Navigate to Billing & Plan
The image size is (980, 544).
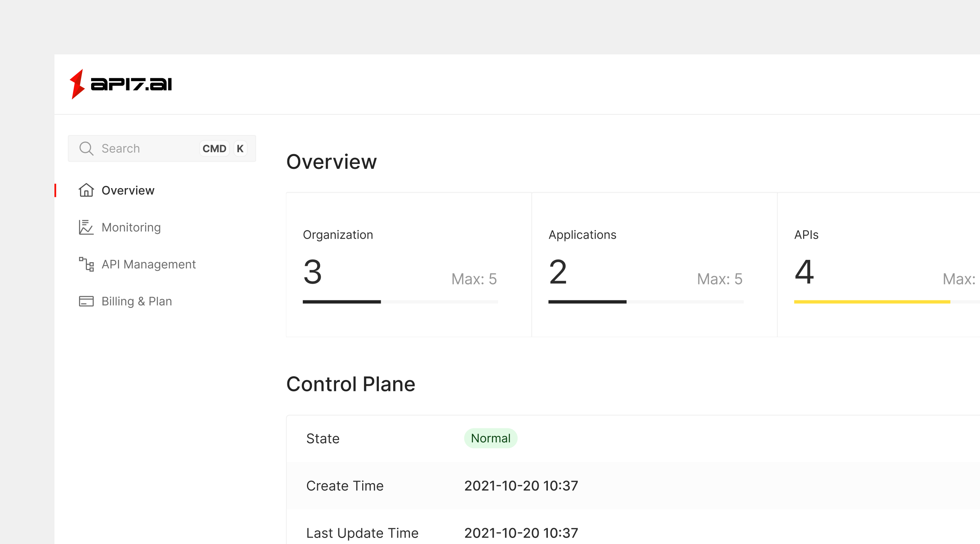tap(136, 301)
